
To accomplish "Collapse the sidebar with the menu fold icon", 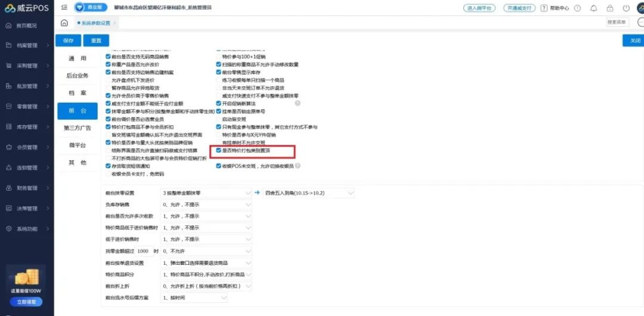I will pos(64,8).
